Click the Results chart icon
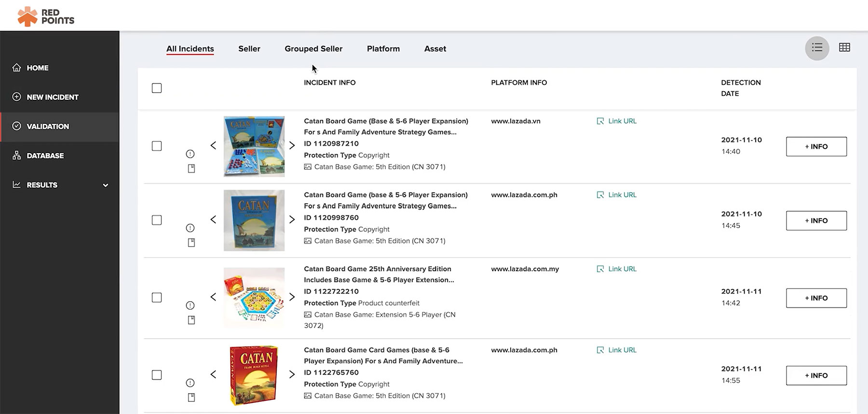Screen dimensions: 868x414 (x=16, y=184)
